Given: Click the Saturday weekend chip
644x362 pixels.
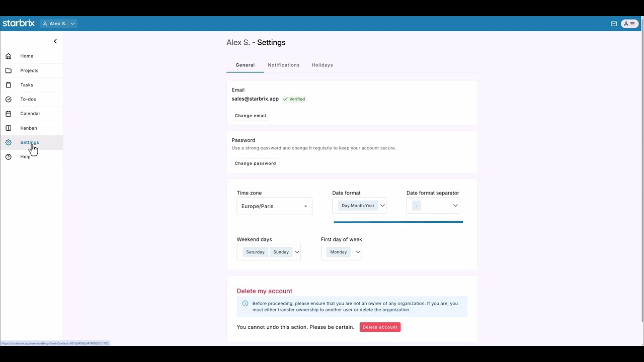Looking at the screenshot, I should tap(255, 252).
